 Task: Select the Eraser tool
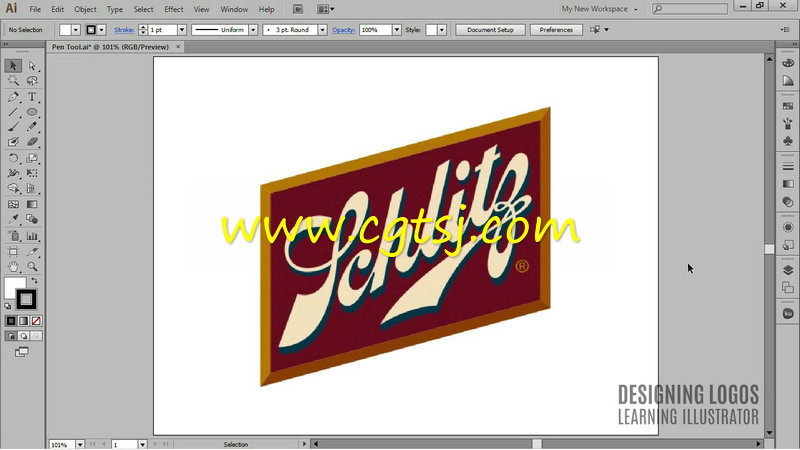click(x=32, y=142)
